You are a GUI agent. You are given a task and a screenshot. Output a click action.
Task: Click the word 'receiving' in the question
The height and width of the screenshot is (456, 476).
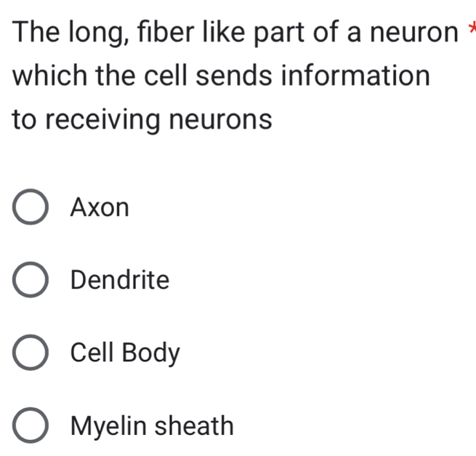tap(102, 120)
